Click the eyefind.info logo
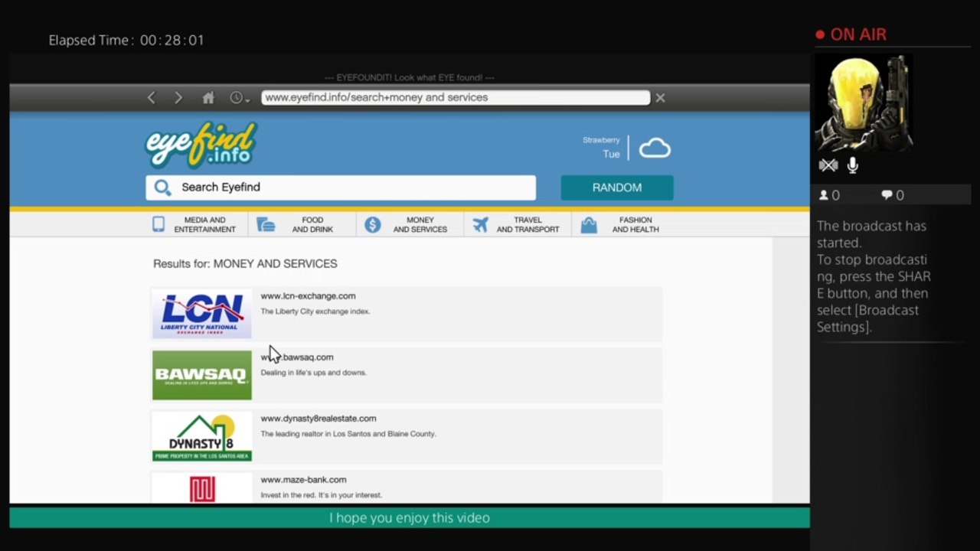Image resolution: width=980 pixels, height=551 pixels. tap(201, 145)
